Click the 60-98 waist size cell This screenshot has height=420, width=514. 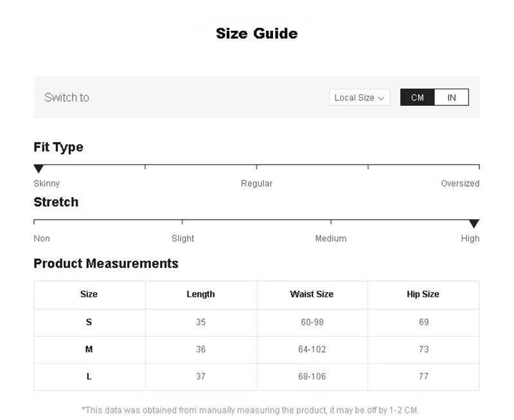pos(312,322)
